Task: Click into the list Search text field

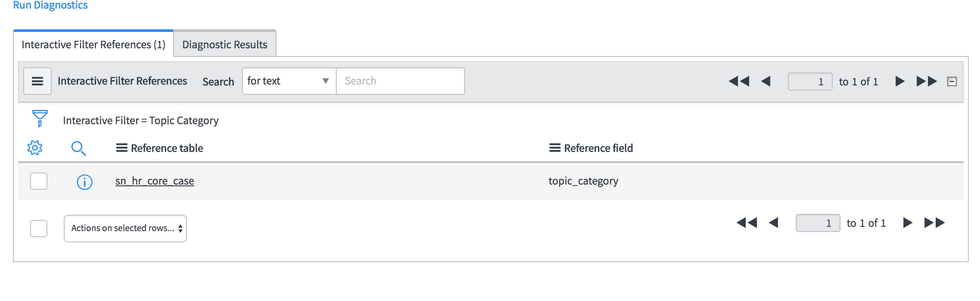Action: point(400,81)
